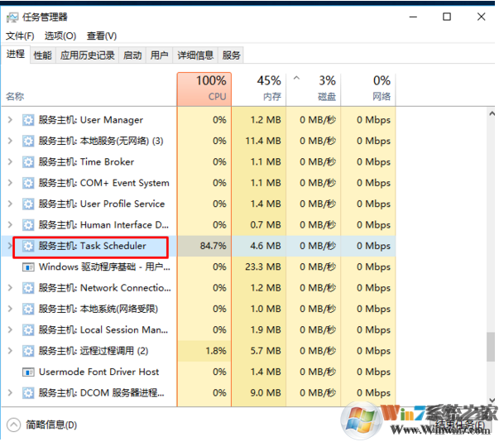Viewport: 504px width, 442px height.
Task: Click the Usermode Font Driver Host icon
Action: [x=28, y=372]
